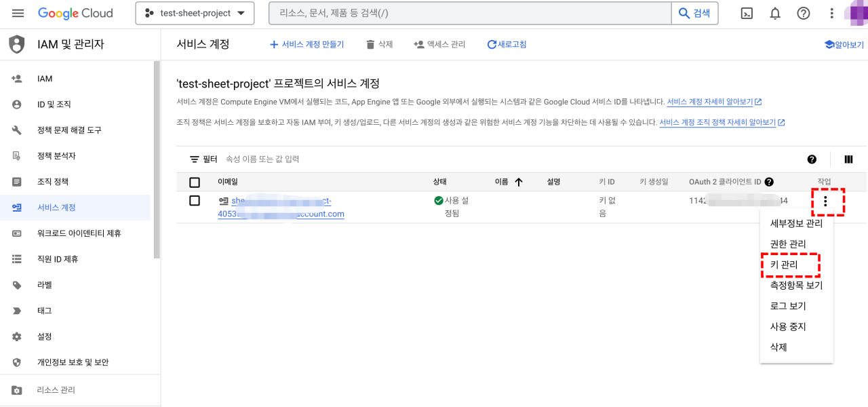Open ID 및 조직 sidebar item

click(x=75, y=104)
